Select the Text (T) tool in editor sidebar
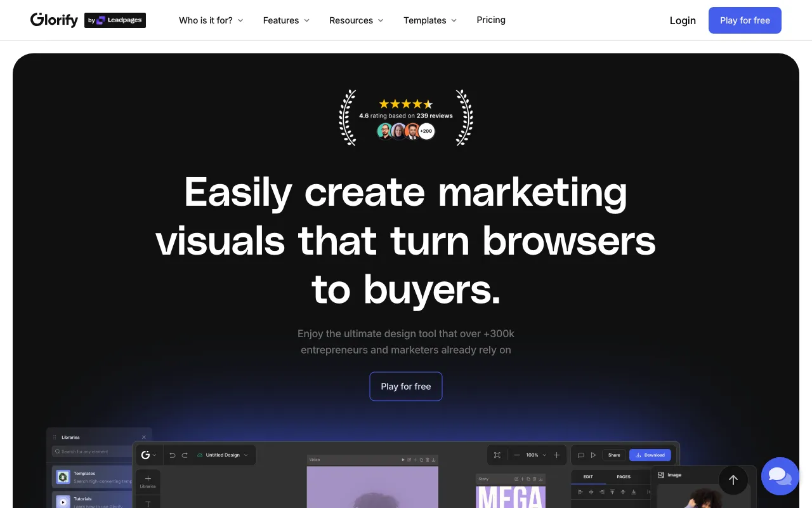 148,504
